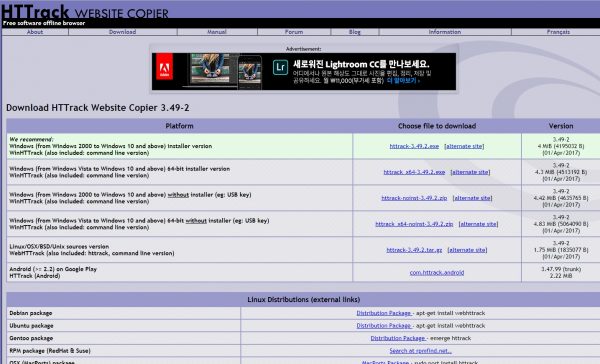Go to the Download nav tab

point(122,32)
